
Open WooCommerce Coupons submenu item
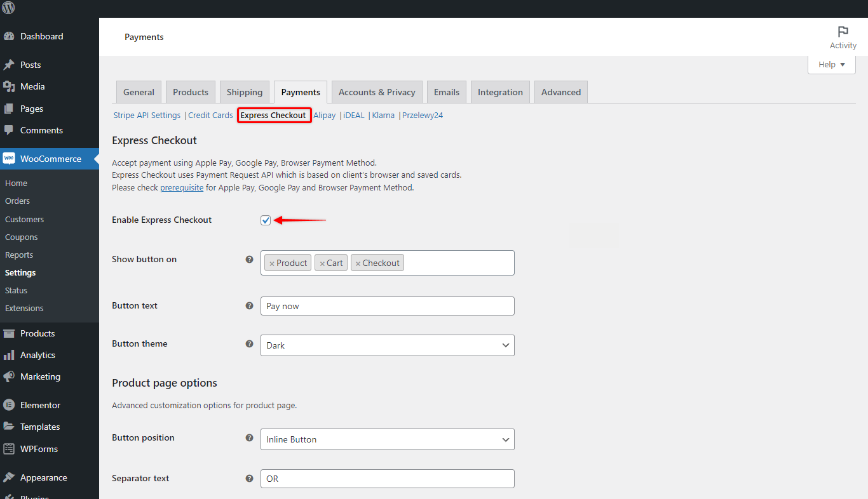21,237
